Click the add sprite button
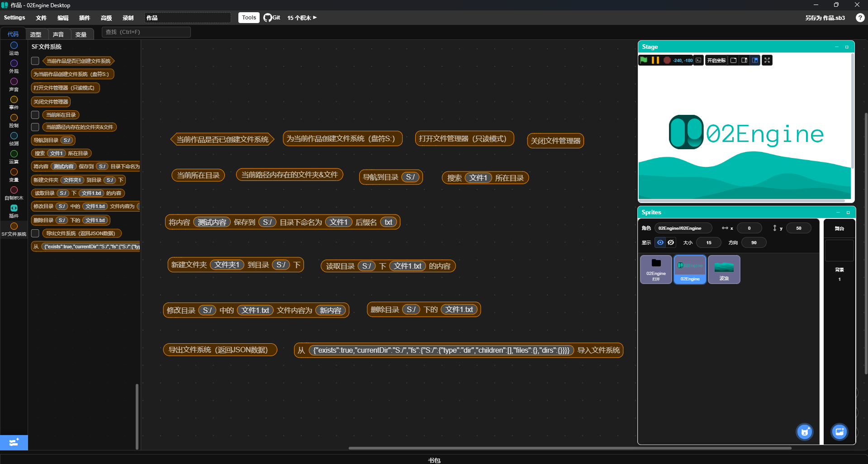Screen dimensions: 868x464 pos(804,432)
